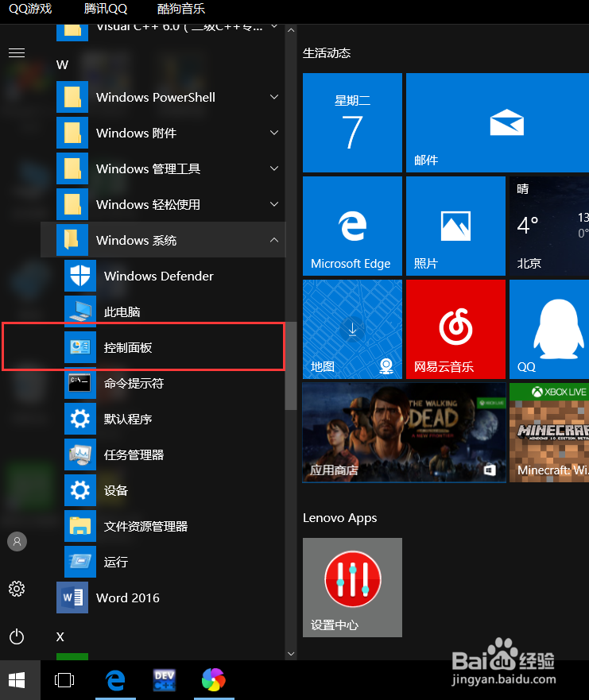
Task: Expand the Visual C++ 6.0 folder chevron
Action: (x=274, y=27)
